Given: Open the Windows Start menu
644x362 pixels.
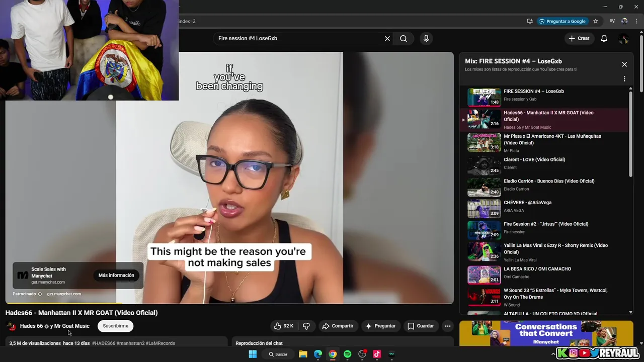Looking at the screenshot, I should [x=253, y=354].
